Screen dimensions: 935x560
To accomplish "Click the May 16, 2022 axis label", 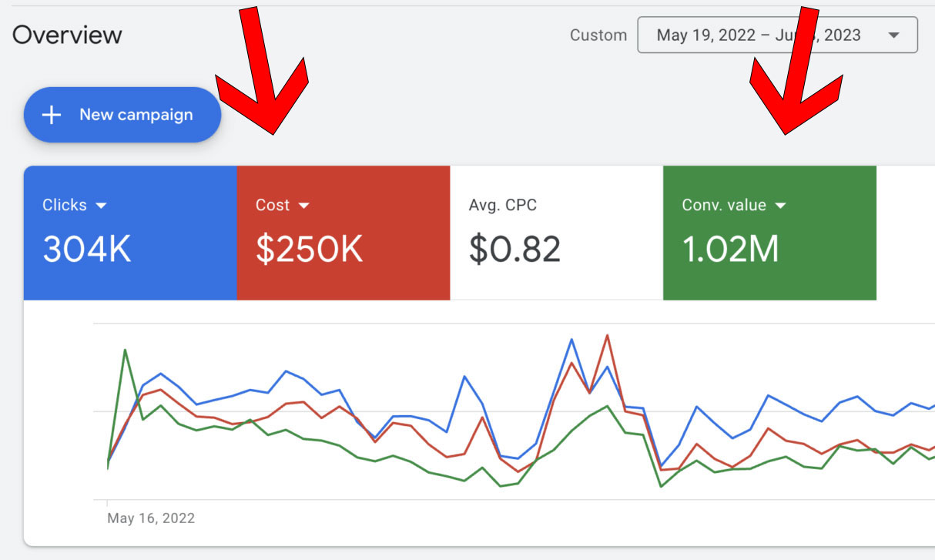I will click(x=151, y=518).
